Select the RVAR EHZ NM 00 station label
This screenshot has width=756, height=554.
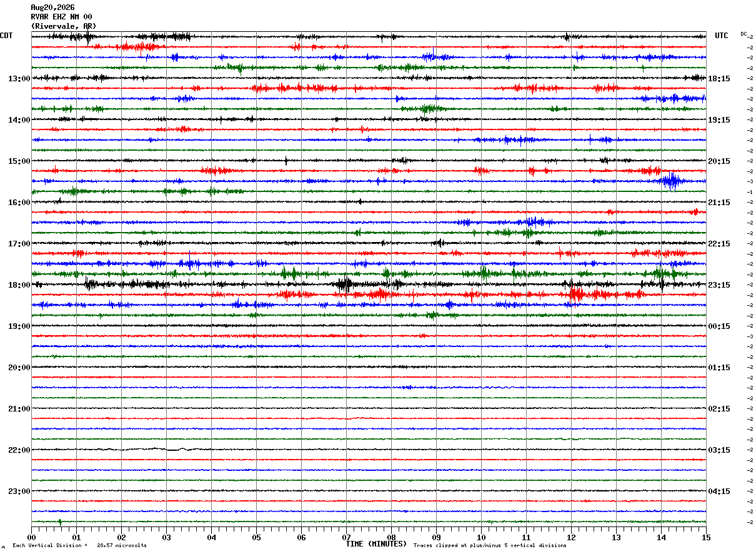tap(61, 17)
